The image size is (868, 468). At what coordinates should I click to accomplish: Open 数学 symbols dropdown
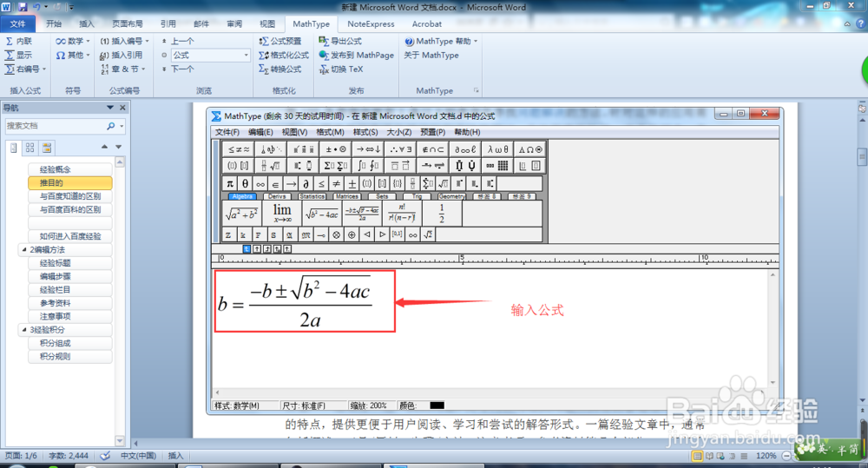(x=73, y=41)
